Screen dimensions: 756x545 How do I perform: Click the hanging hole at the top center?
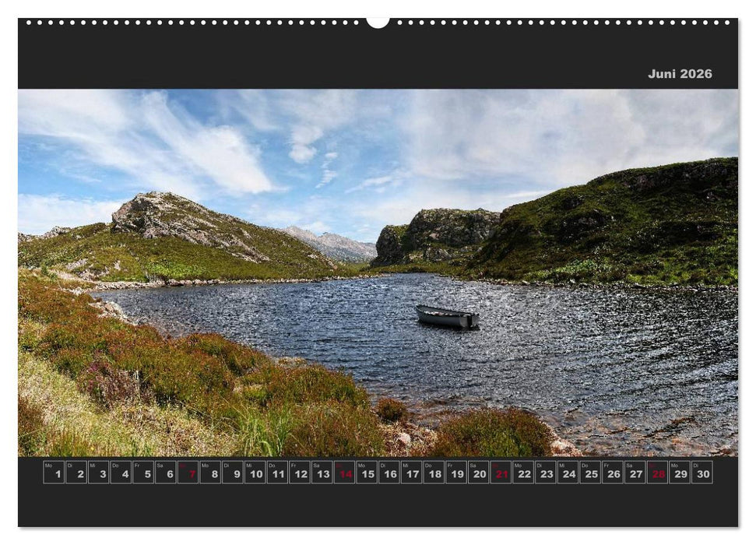coord(377,21)
